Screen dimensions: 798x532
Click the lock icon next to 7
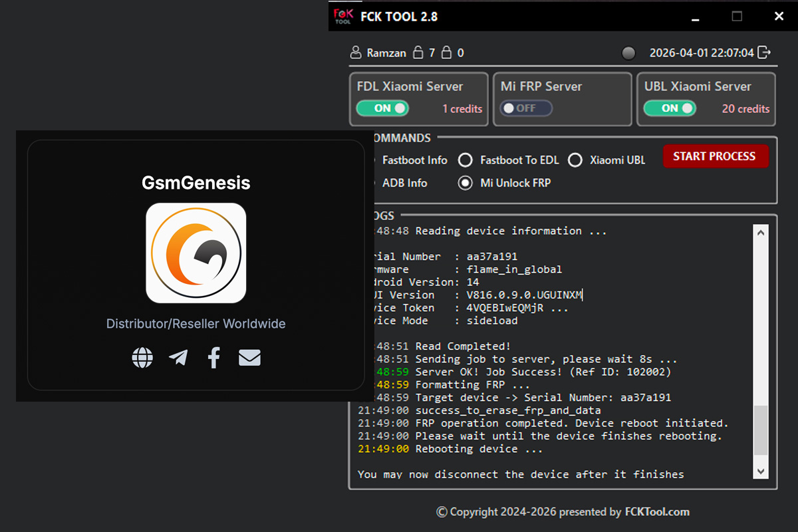[x=418, y=53]
